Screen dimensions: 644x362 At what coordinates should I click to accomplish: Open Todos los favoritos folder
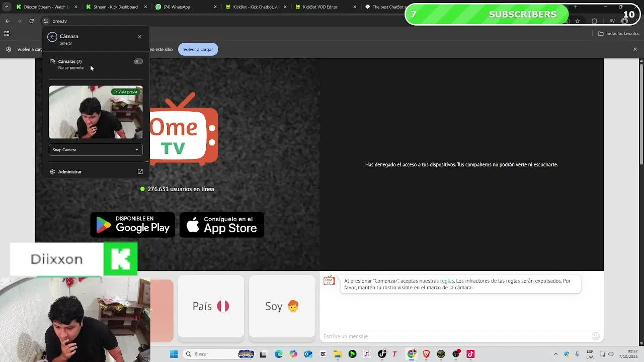pyautogui.click(x=618, y=34)
